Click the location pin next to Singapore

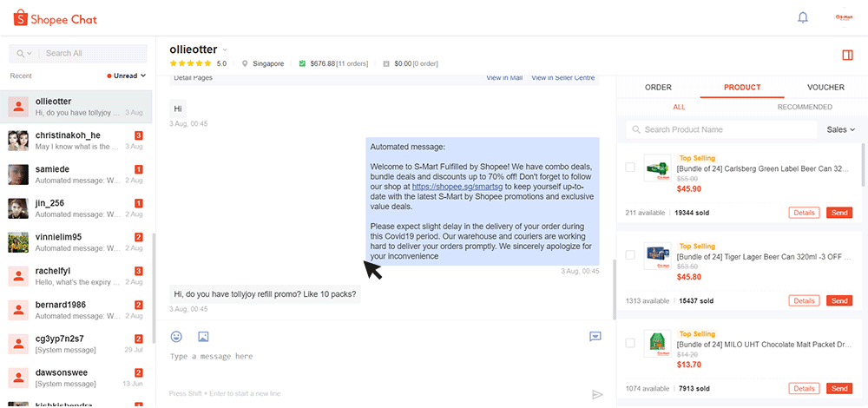246,63
